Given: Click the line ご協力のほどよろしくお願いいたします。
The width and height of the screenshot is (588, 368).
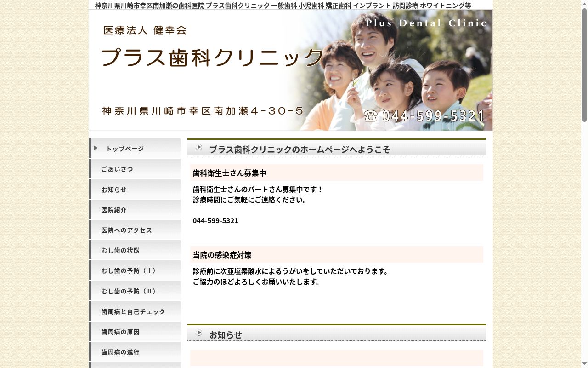Looking at the screenshot, I should click(x=256, y=282).
